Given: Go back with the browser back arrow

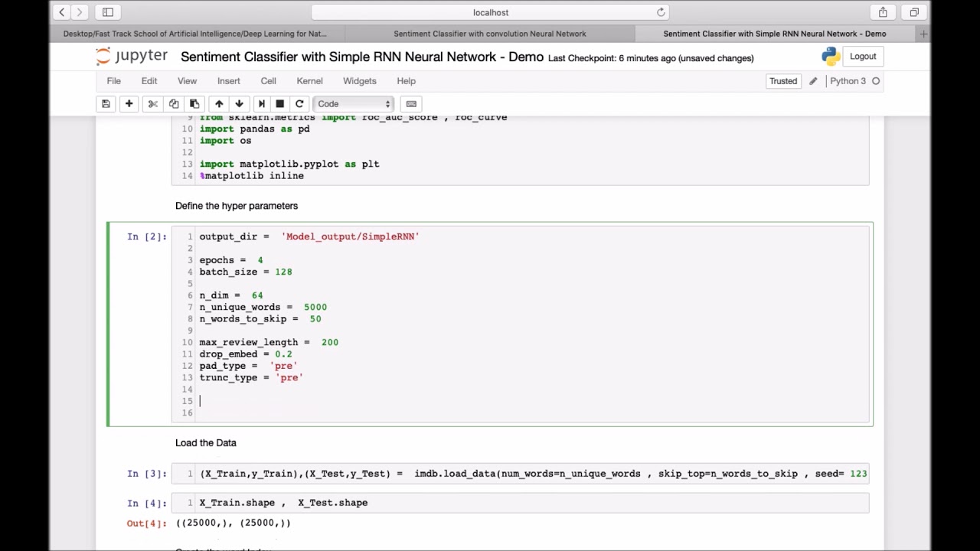Looking at the screenshot, I should 62,12.
